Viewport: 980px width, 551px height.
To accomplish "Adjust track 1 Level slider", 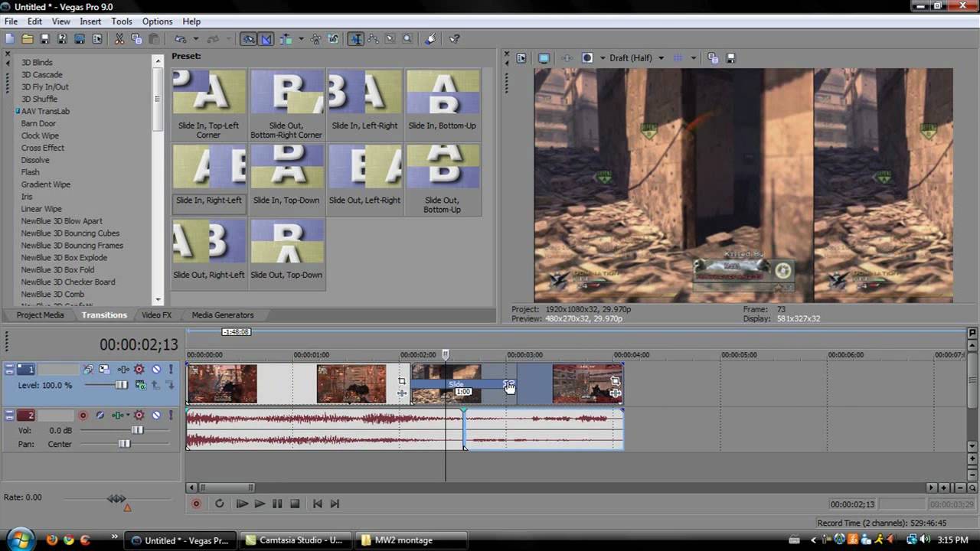I will (121, 385).
